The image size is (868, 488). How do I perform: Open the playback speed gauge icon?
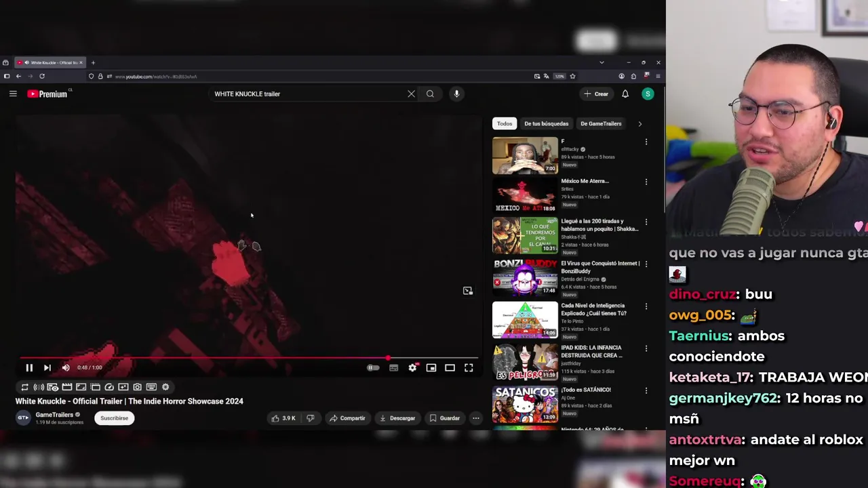coord(109,387)
